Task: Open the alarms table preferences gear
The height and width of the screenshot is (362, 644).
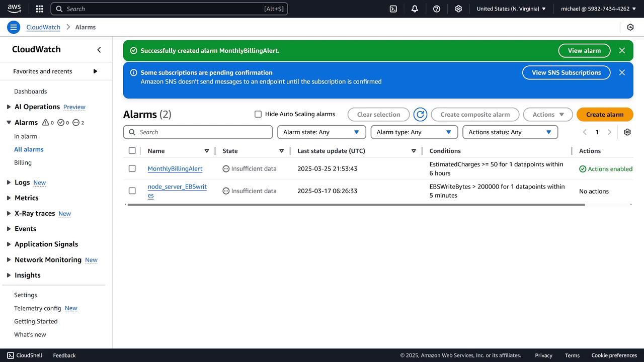Action: click(627, 132)
